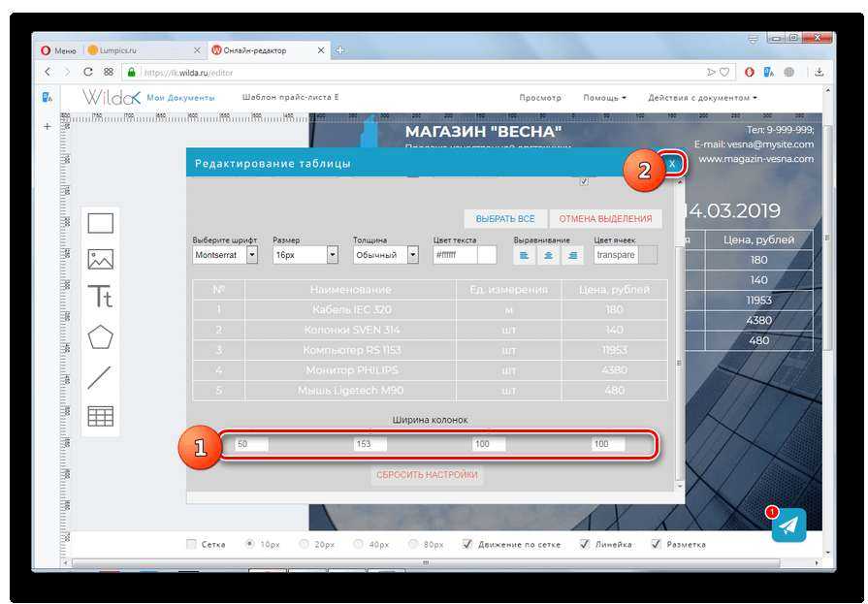
Task: Click the dialog vertical scrollbar
Action: pos(679,363)
